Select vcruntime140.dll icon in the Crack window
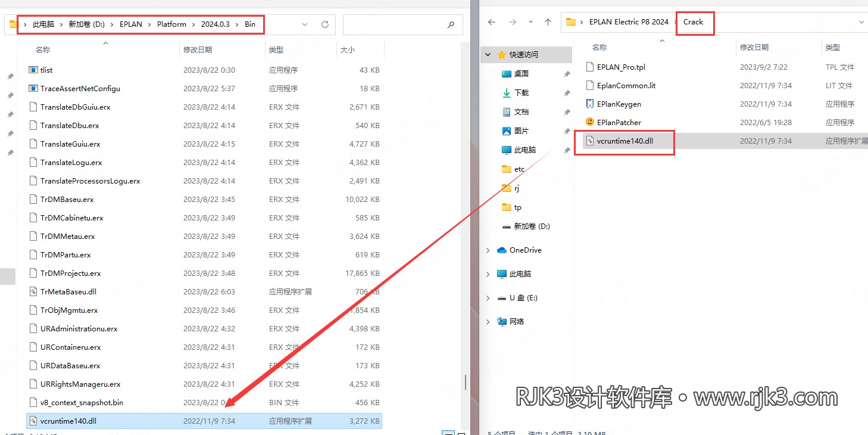The image size is (868, 435). (590, 141)
